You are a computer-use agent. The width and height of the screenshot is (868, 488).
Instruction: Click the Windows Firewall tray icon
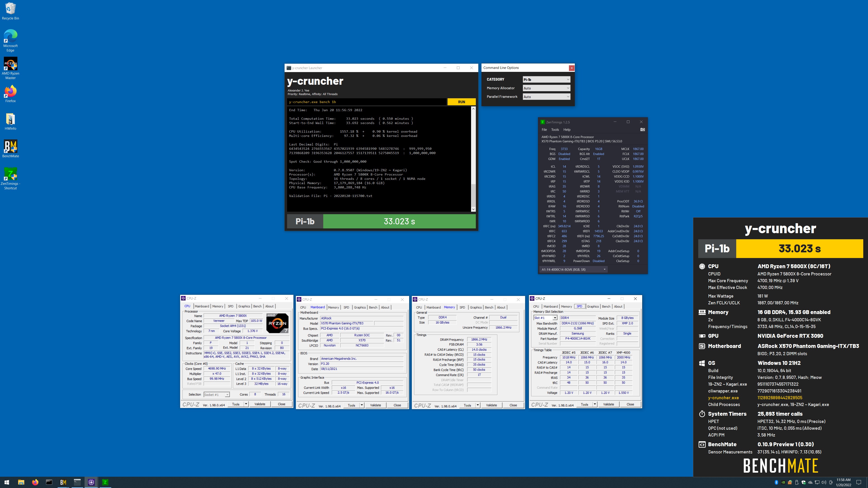pos(790,482)
